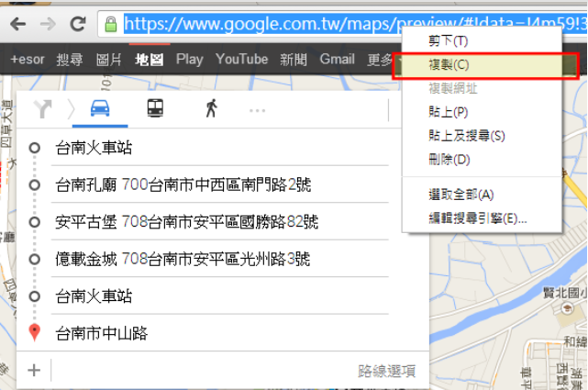Screen dimensions: 588x390
Task: Open Gmail link in Google bar
Action: [338, 60]
